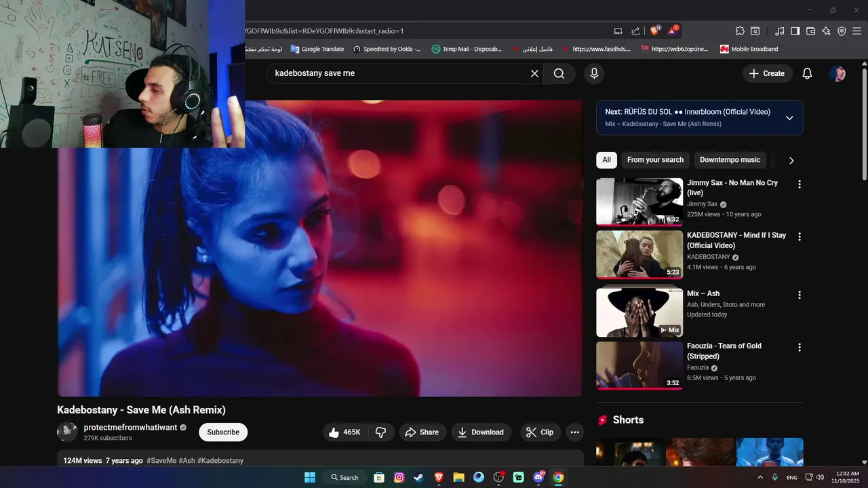Expand the Next: RÜFÜS DU SOL mix panel
868x488 pixels.
click(789, 118)
